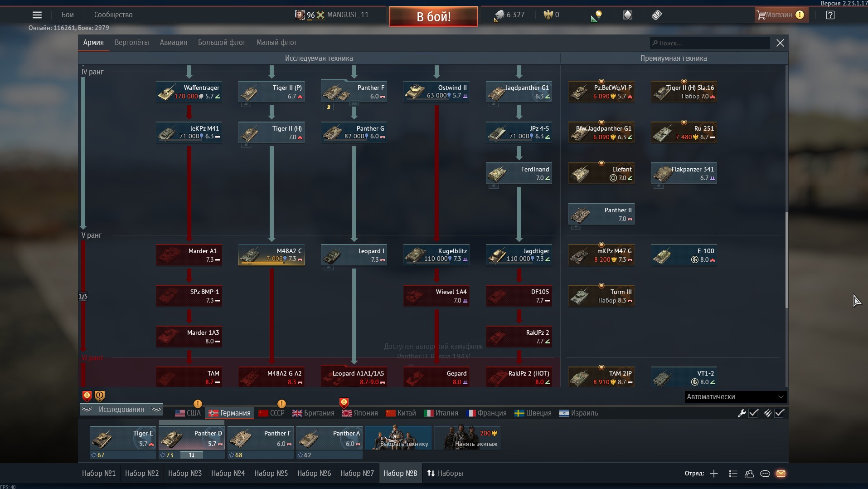Screen dimensions: 868x489
Task: Switch to the Авиация tab
Action: point(174,43)
